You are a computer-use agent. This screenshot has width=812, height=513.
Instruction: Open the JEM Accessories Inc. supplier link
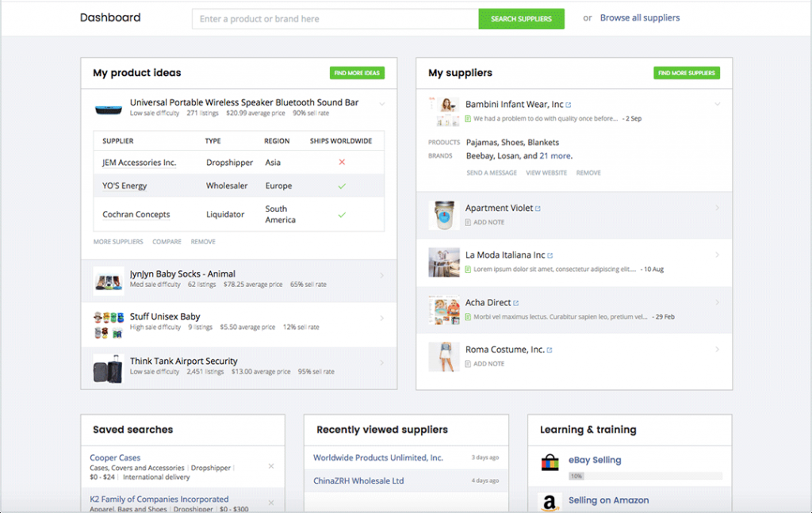pyautogui.click(x=140, y=163)
